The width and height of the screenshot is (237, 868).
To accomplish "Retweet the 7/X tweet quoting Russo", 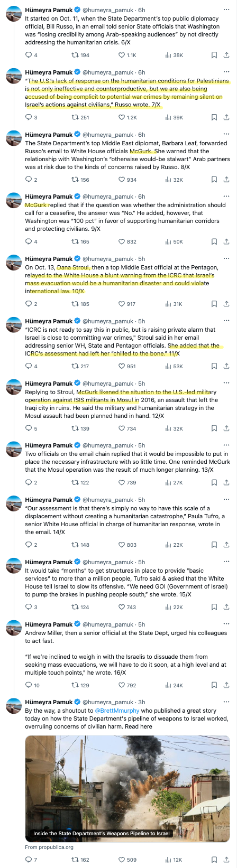I will 80,117.
